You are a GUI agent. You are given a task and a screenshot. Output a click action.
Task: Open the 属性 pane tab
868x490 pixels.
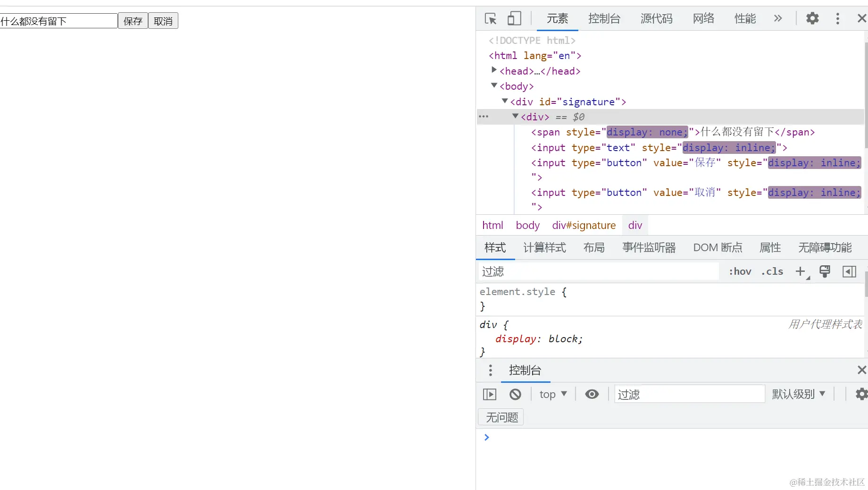[x=770, y=247]
